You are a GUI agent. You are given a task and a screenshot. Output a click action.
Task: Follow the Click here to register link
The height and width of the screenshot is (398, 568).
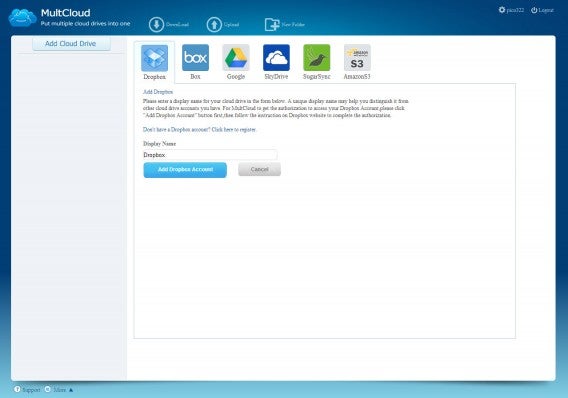(x=234, y=129)
